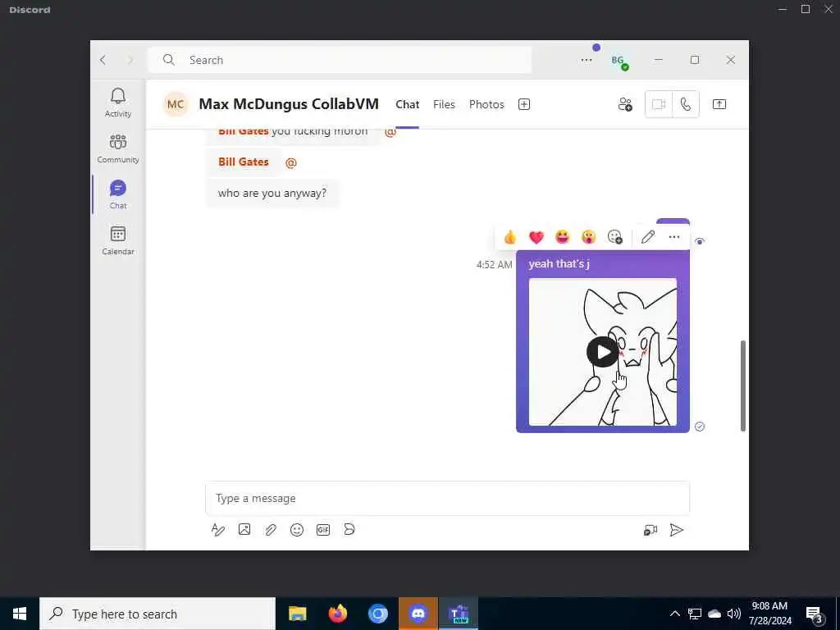React with surprised emoji
This screenshot has width=840, height=630.
pos(589,237)
